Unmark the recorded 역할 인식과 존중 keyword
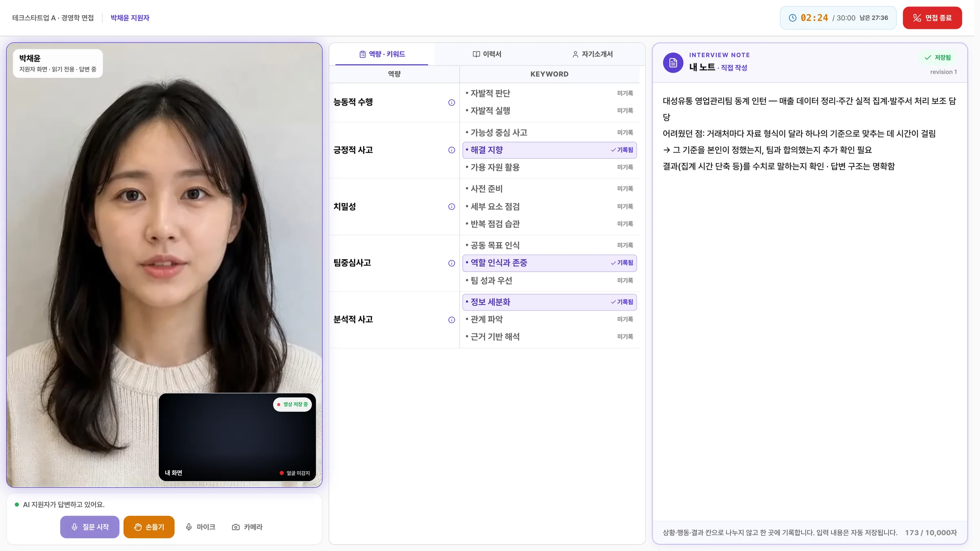The image size is (980, 551). (549, 263)
